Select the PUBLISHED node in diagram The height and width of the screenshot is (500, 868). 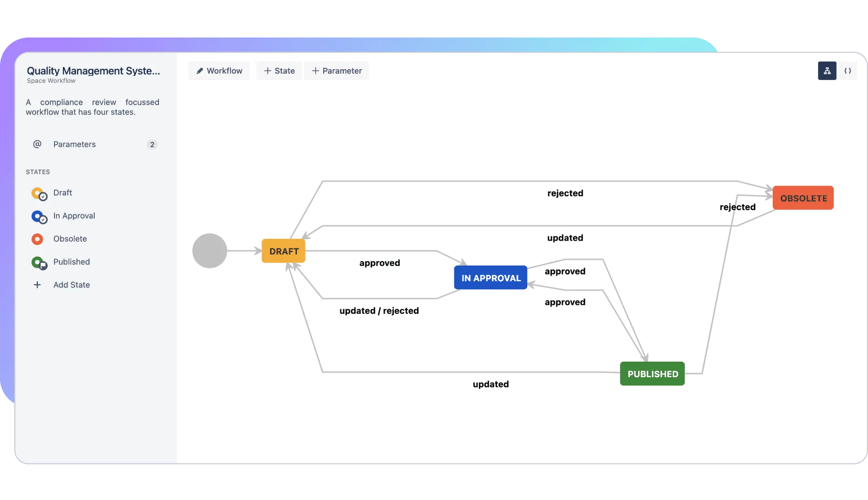coord(652,374)
